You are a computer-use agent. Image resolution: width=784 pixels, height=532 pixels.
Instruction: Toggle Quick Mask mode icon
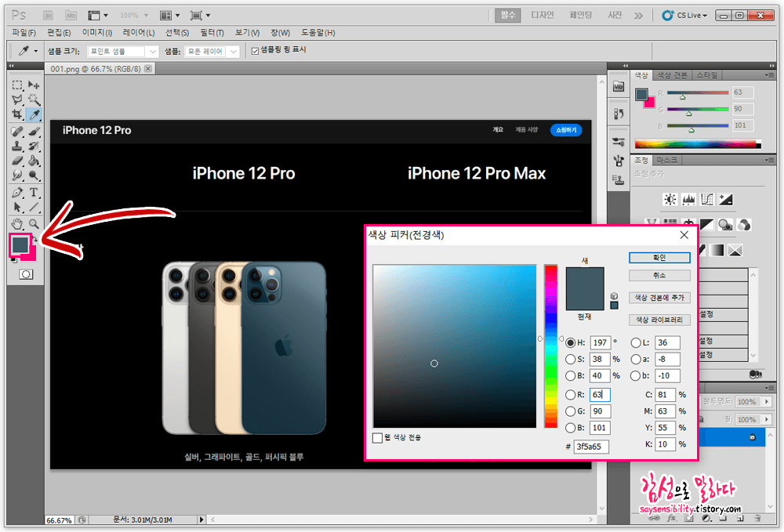[26, 274]
